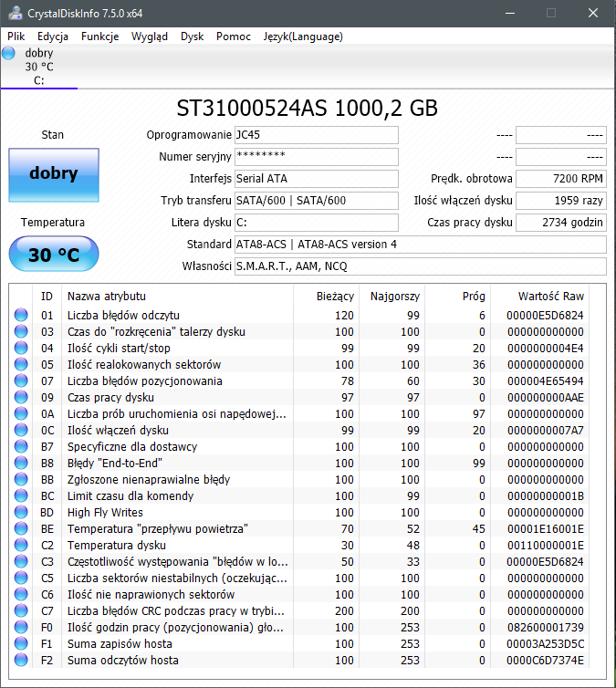Screen dimensions: 616x688
Task: Select the 'Liczba błędów pozycjonowania' attribute name
Action: (x=145, y=380)
